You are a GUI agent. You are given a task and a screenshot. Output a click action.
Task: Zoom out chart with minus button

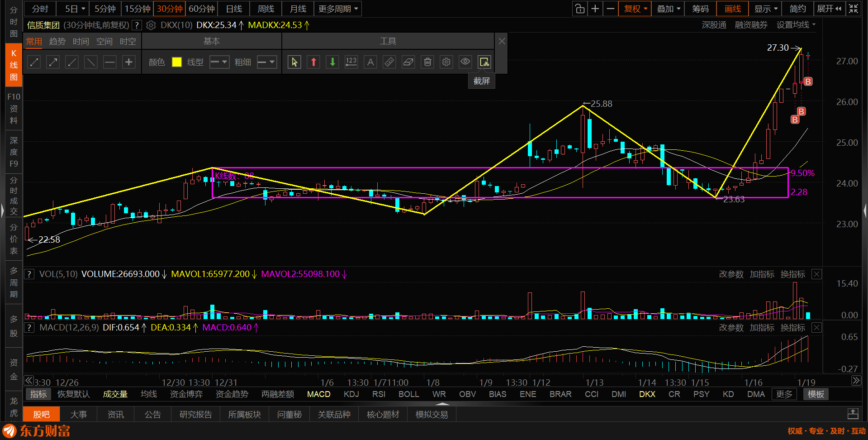[x=611, y=9]
